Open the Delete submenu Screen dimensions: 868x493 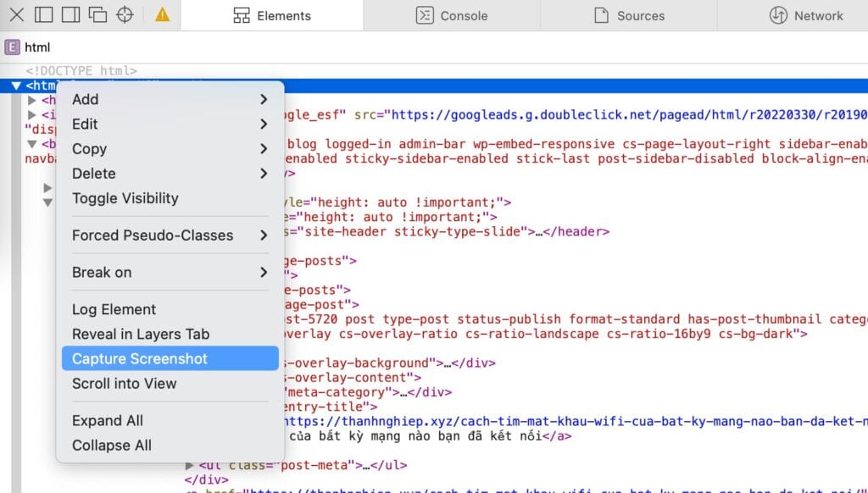170,173
